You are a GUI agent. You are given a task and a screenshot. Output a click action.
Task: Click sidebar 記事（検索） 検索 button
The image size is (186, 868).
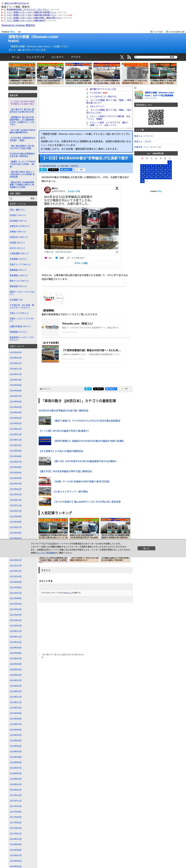click(x=32, y=198)
